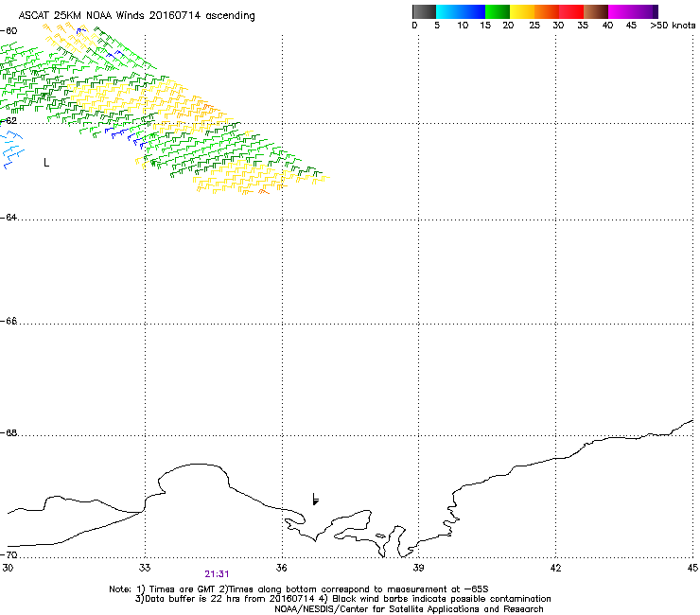Click the black wind barb near the coast
The height and width of the screenshot is (615, 700).
315,500
